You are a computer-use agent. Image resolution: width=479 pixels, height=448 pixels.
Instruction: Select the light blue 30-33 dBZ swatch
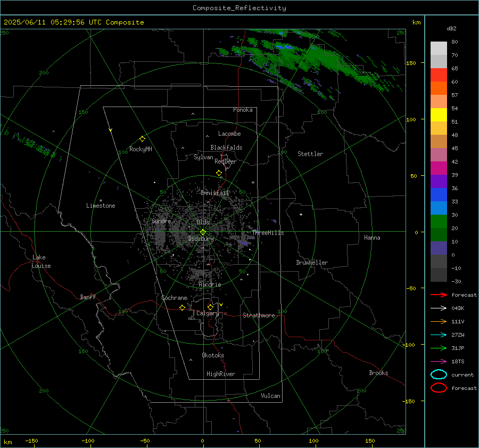coord(439,208)
